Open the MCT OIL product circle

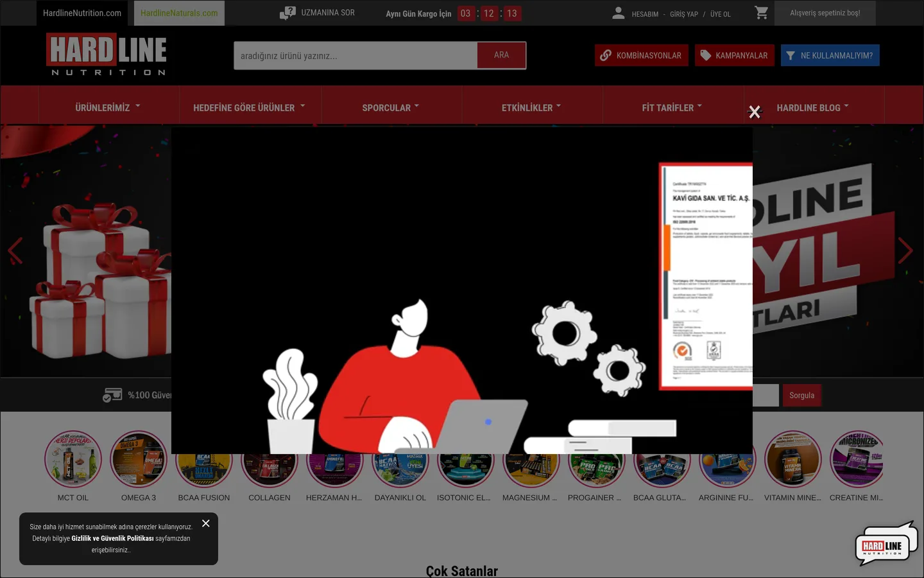[73, 459]
